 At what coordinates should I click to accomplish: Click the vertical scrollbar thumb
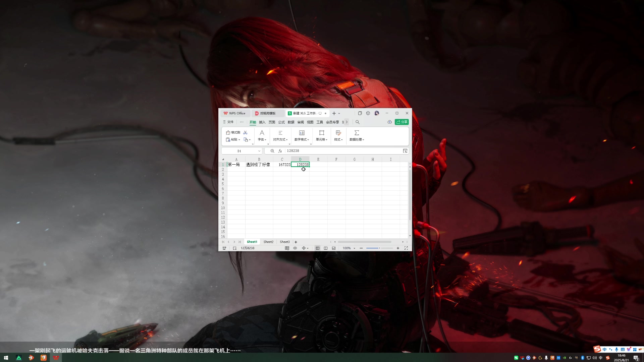click(x=410, y=195)
